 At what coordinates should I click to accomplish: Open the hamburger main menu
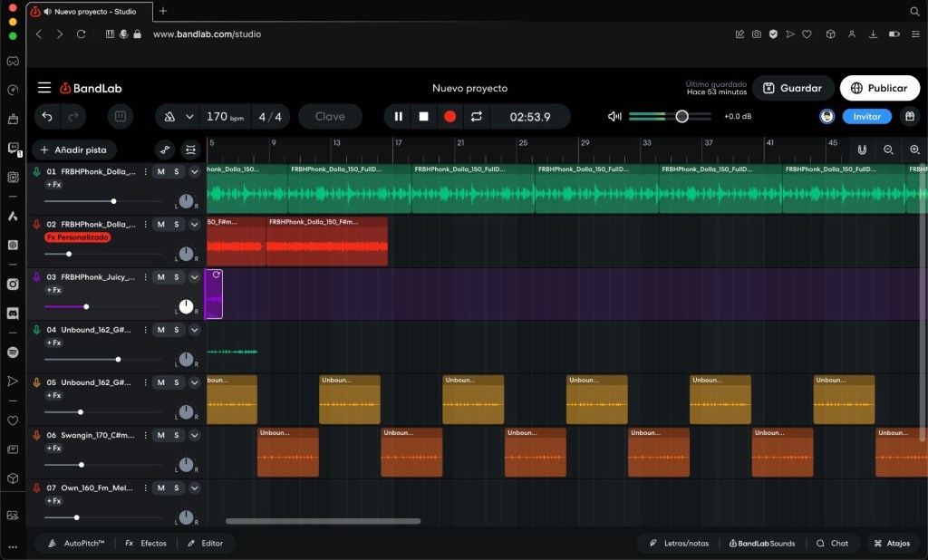click(x=44, y=88)
